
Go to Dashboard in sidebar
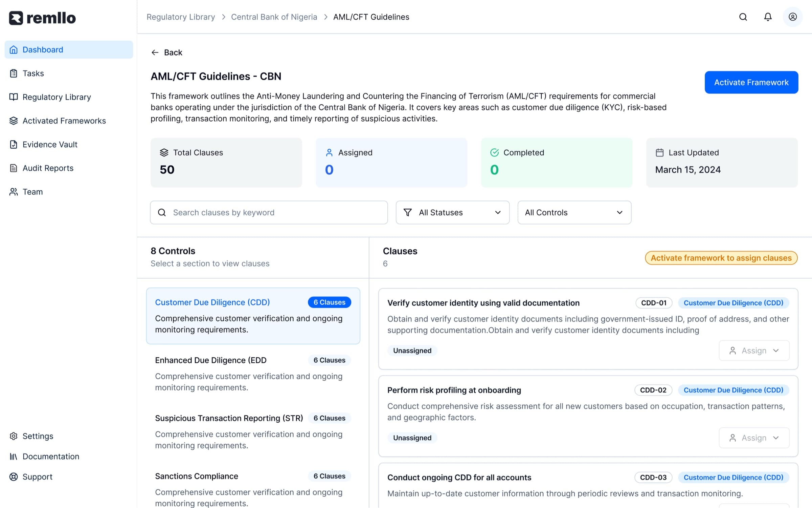point(69,50)
